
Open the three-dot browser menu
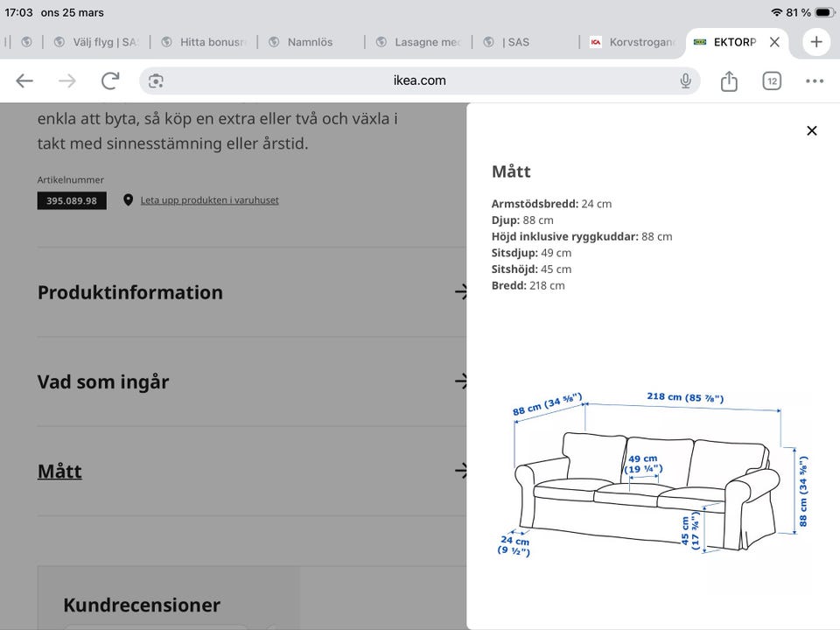point(815,80)
